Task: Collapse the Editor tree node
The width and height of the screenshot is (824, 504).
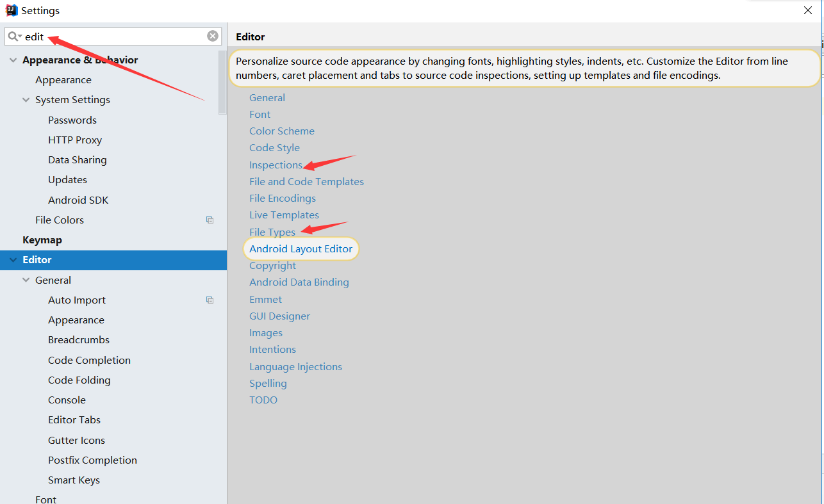Action: [x=13, y=260]
